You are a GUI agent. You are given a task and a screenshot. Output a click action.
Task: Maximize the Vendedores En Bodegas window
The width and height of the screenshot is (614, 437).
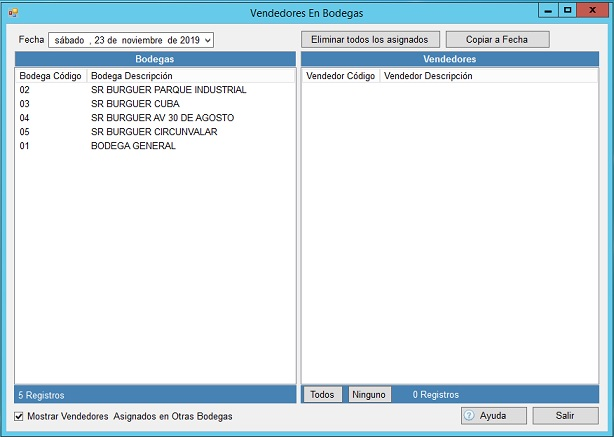pyautogui.click(x=567, y=11)
